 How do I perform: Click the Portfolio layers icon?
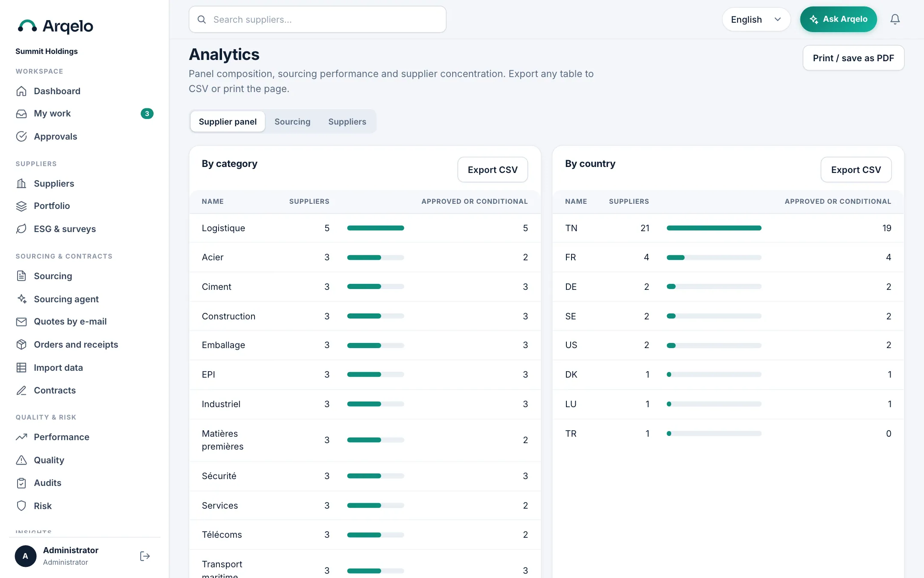tap(21, 206)
